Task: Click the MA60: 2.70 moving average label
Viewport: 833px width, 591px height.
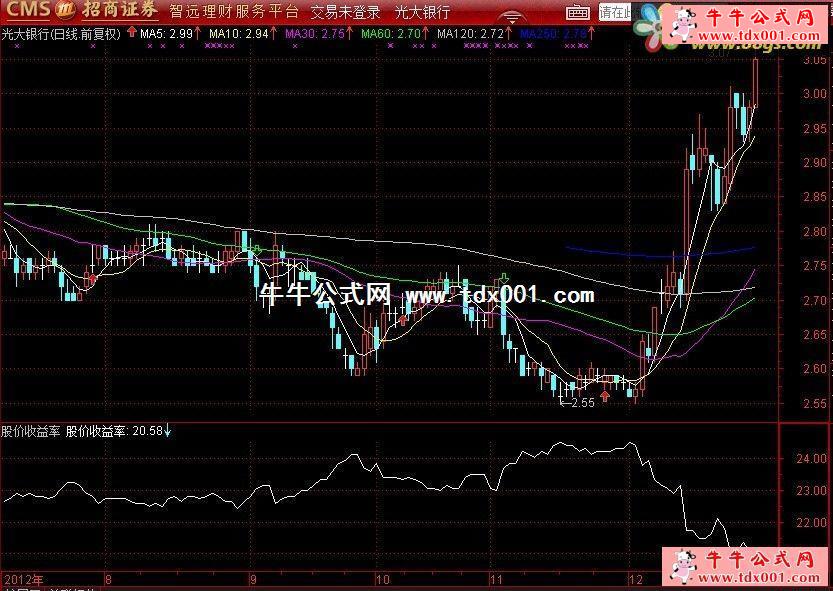Action: coord(390,33)
